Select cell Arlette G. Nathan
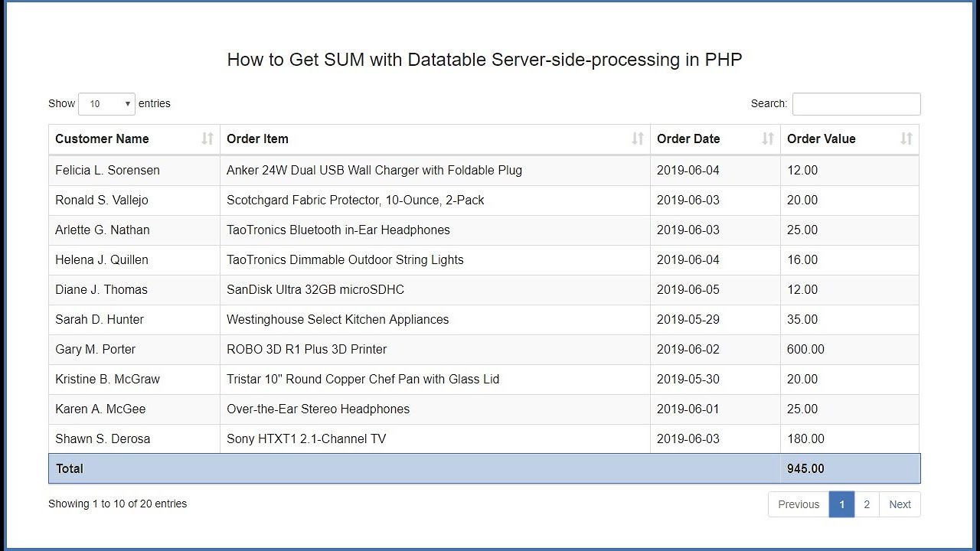 pos(134,230)
